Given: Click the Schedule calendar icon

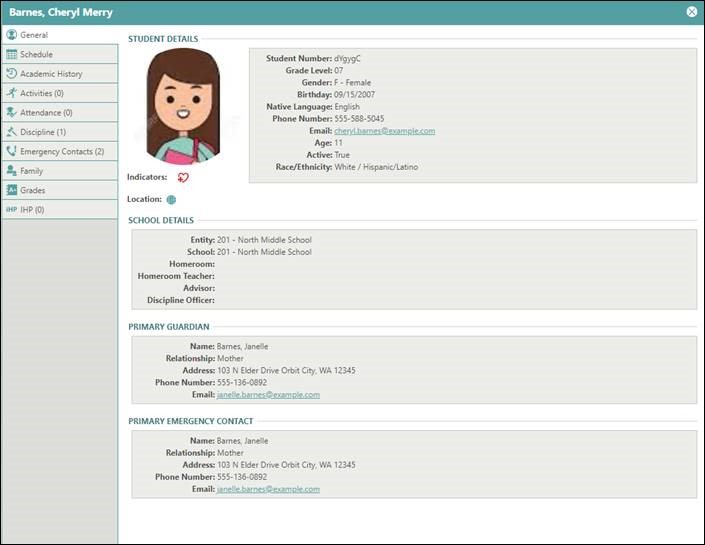Looking at the screenshot, I should (x=12, y=54).
